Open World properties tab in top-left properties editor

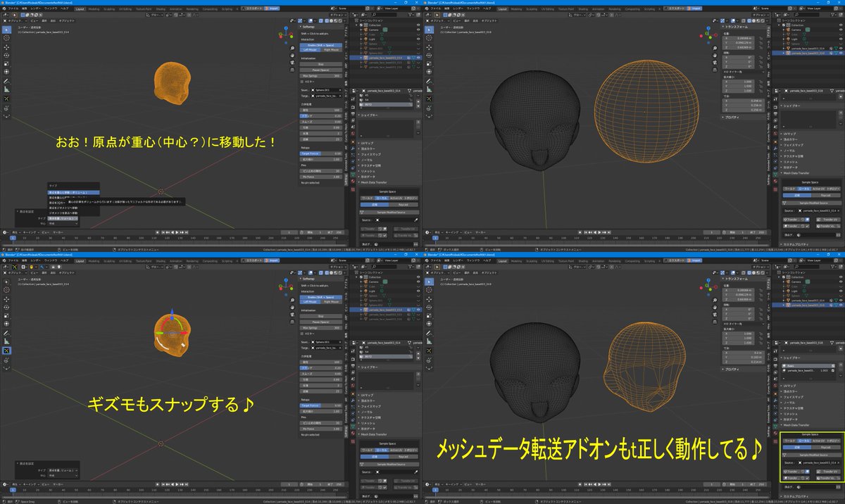coord(353,134)
